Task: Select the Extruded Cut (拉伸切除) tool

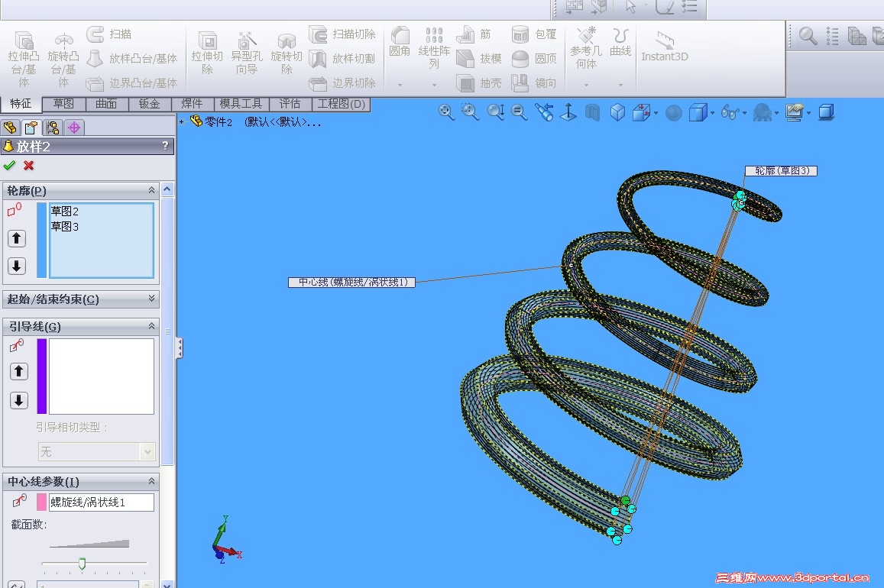Action: (x=207, y=53)
